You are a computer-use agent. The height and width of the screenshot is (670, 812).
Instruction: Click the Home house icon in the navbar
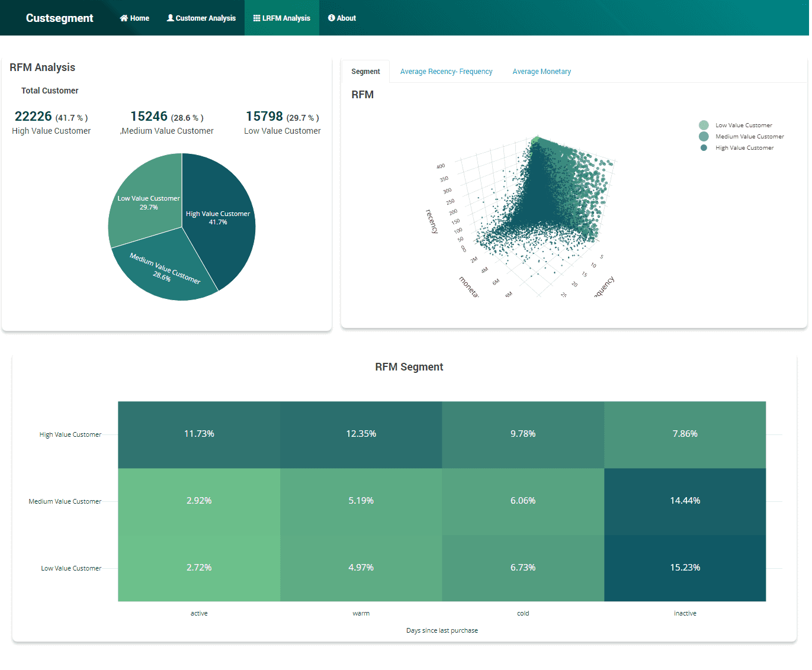123,18
